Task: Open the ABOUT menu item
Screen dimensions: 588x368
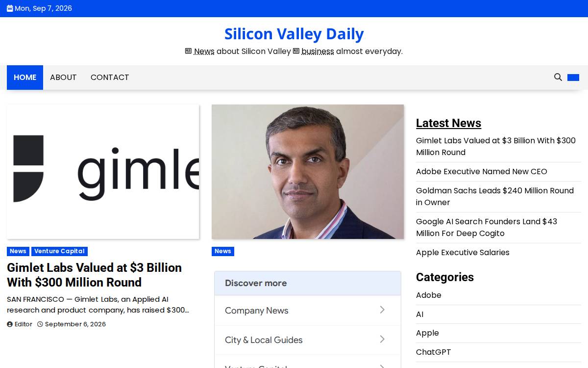Action: [x=63, y=78]
